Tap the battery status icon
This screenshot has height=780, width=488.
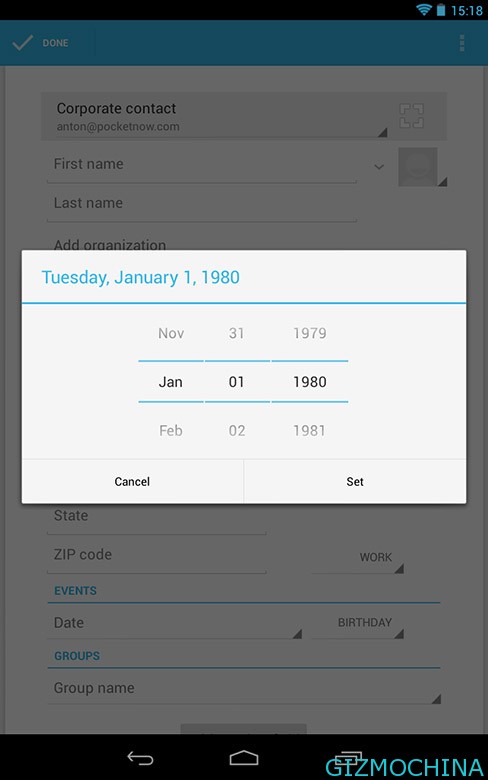click(441, 9)
